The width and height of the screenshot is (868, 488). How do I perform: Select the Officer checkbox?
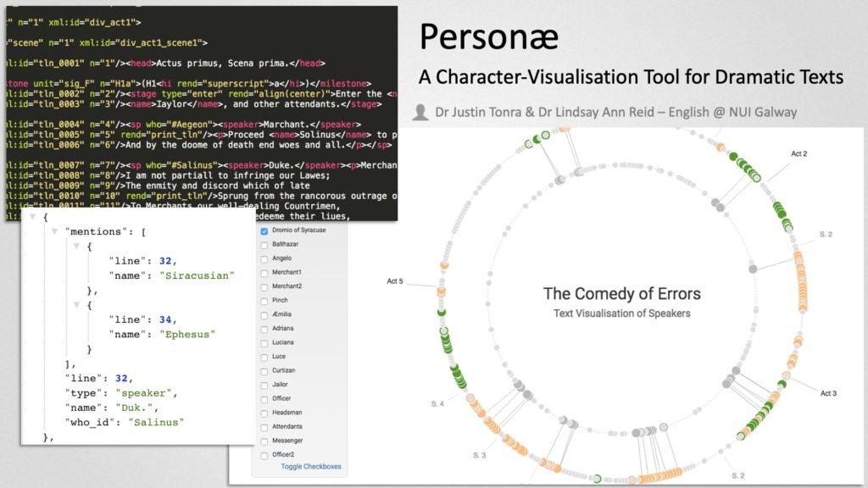pyautogui.click(x=264, y=400)
